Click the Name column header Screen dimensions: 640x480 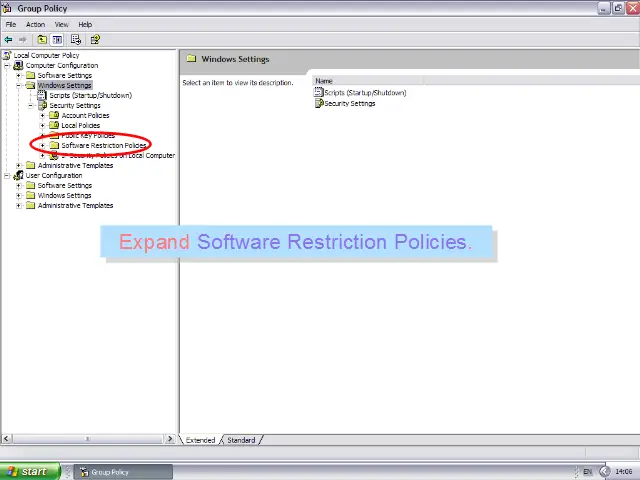[x=367, y=81]
